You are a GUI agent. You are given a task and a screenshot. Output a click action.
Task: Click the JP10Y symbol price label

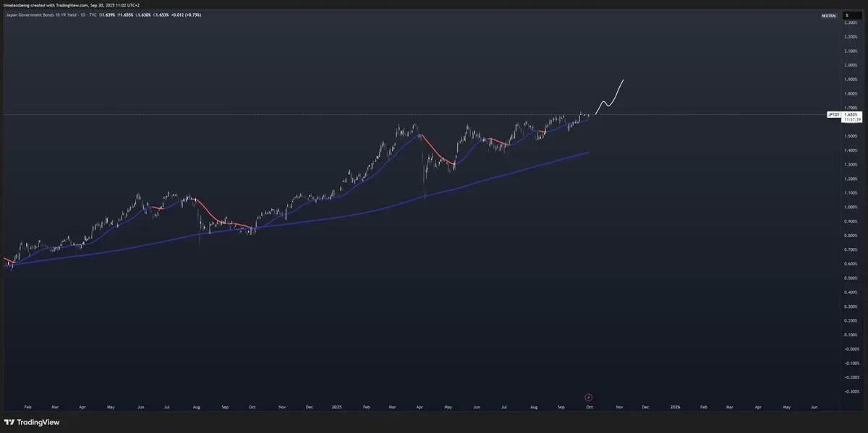(833, 114)
